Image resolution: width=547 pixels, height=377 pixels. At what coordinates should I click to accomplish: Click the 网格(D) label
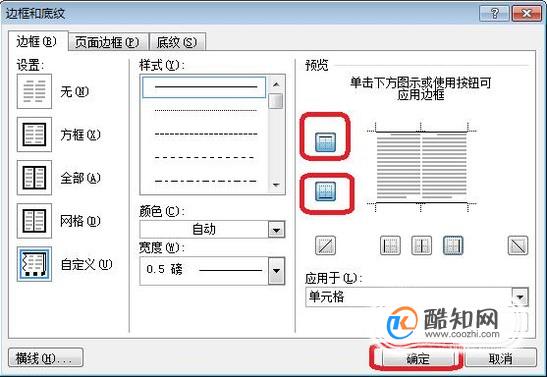tap(80, 221)
